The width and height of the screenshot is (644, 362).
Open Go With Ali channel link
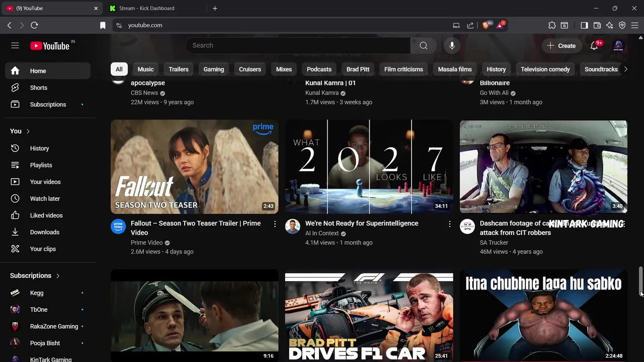[494, 93]
